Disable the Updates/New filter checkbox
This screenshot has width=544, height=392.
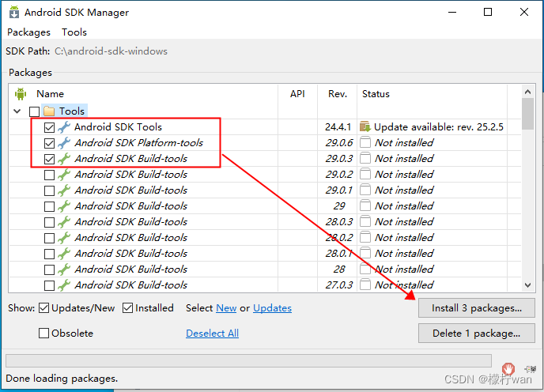44,308
